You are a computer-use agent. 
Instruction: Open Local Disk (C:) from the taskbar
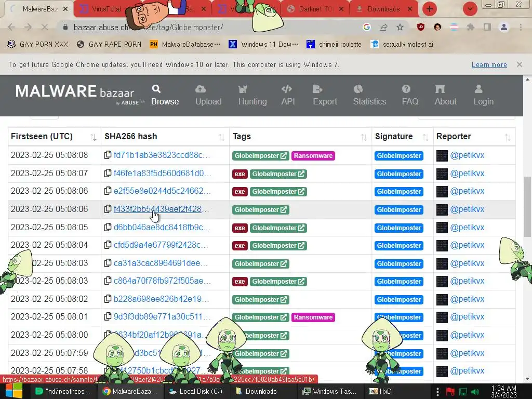[x=196, y=391]
